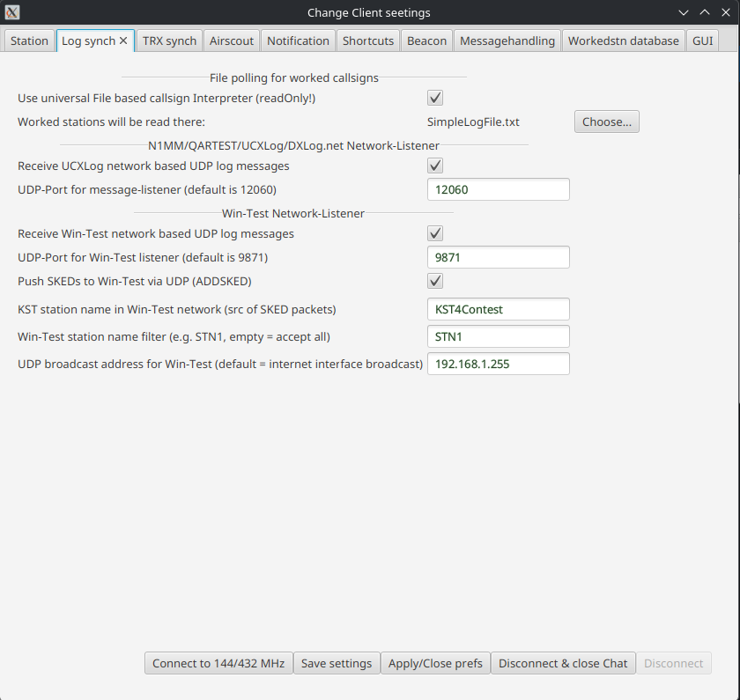Image resolution: width=740 pixels, height=700 pixels.
Task: Toggle universal File based callsign Interpreter
Action: click(434, 98)
